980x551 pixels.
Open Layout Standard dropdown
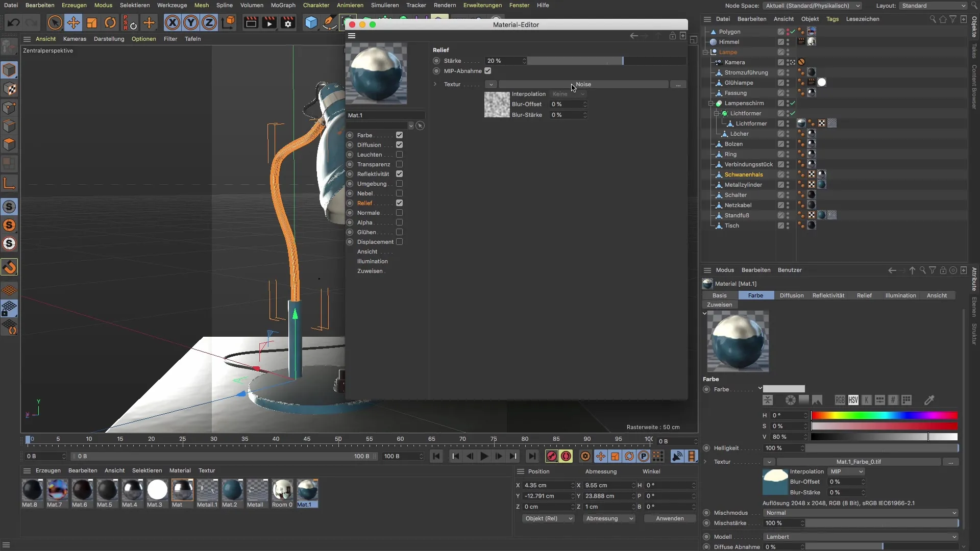click(934, 6)
